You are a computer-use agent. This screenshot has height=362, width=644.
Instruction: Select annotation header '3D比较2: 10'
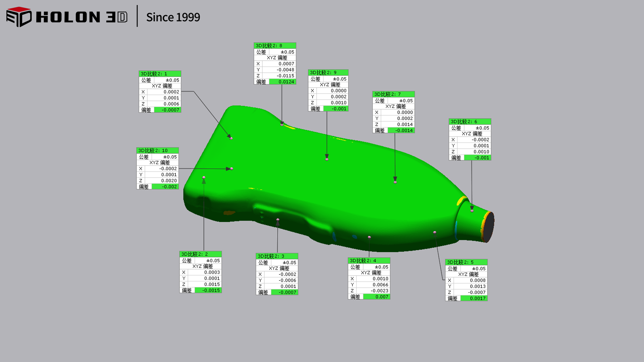coord(157,150)
